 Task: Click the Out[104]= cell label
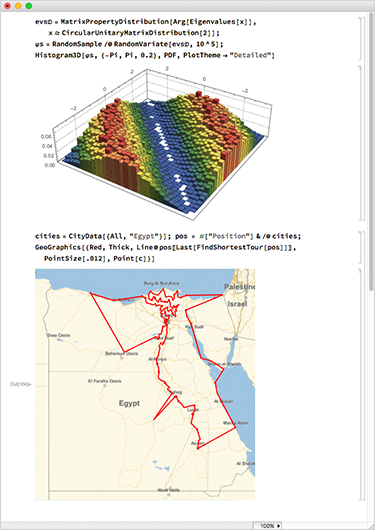pyautogui.click(x=20, y=384)
